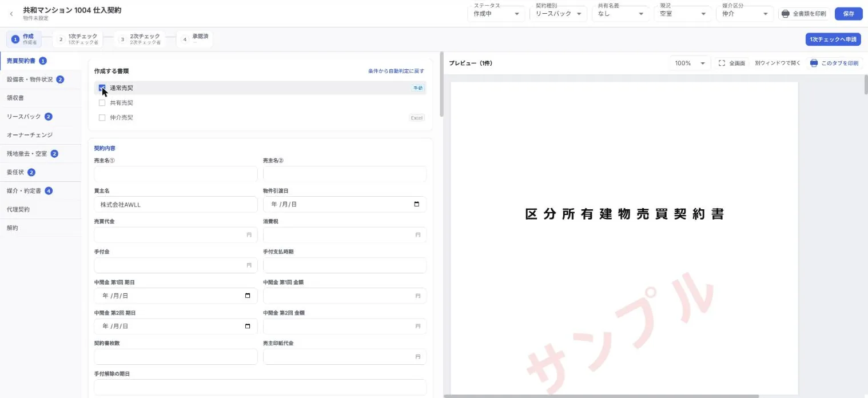868x398 pixels.
Task: Click the 1次チェックへ申請 button
Action: pos(833,39)
